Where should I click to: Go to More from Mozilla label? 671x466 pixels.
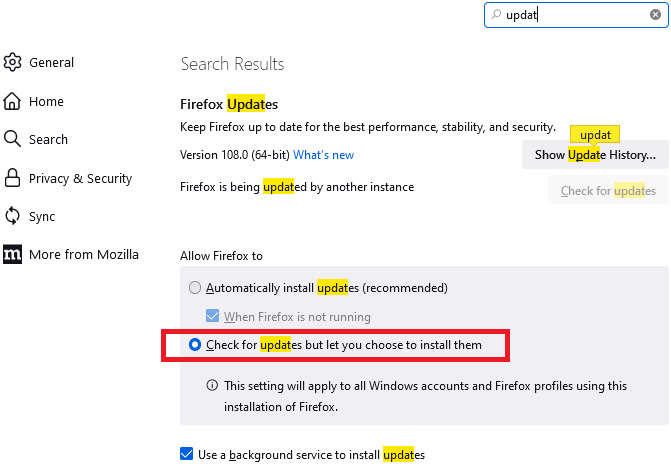tap(84, 254)
